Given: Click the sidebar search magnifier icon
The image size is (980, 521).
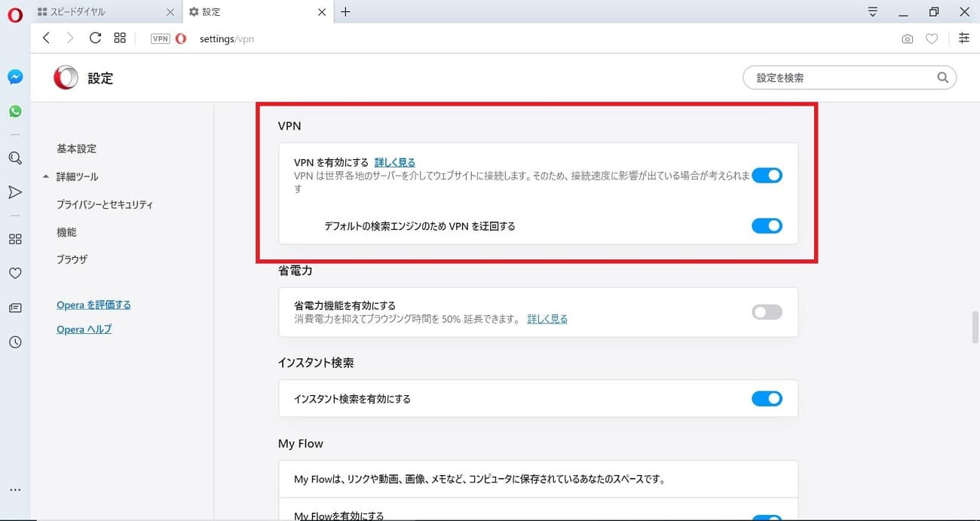Looking at the screenshot, I should pyautogui.click(x=15, y=158).
